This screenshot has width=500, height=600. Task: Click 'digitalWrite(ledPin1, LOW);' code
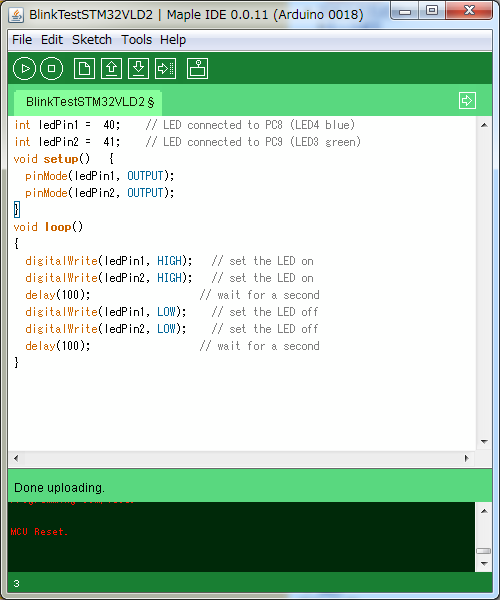pos(106,312)
